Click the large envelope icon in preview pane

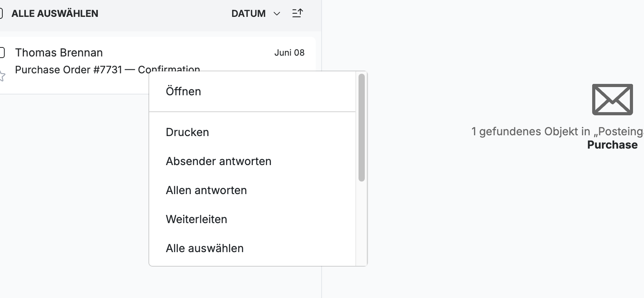(612, 100)
